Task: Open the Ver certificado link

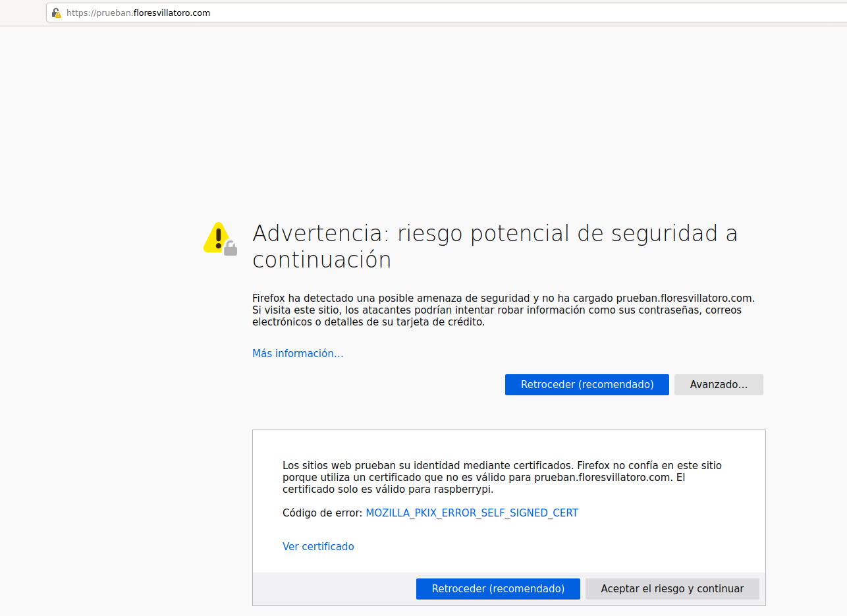Action: pos(318,547)
